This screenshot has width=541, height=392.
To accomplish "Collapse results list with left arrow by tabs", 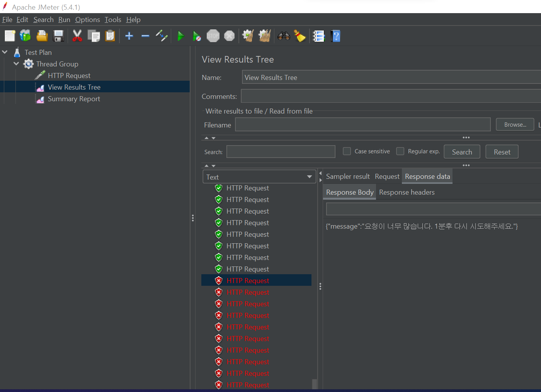I will click(x=320, y=173).
